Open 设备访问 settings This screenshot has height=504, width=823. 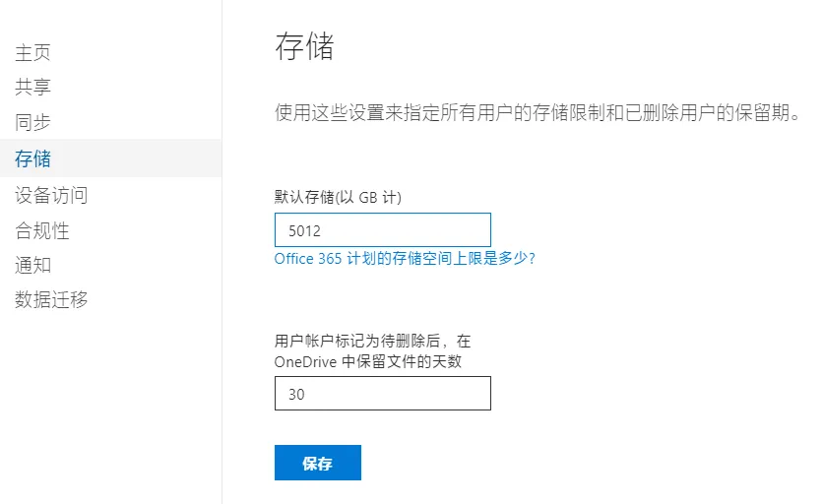(x=51, y=195)
